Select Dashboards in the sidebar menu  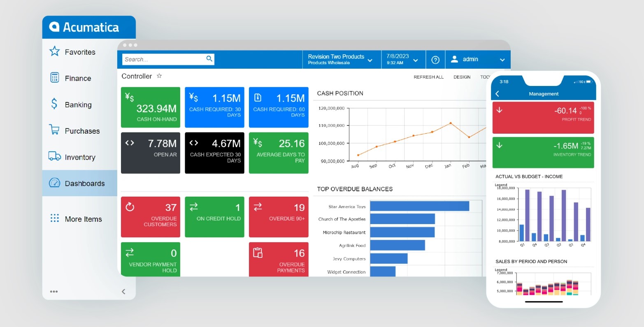coord(80,183)
